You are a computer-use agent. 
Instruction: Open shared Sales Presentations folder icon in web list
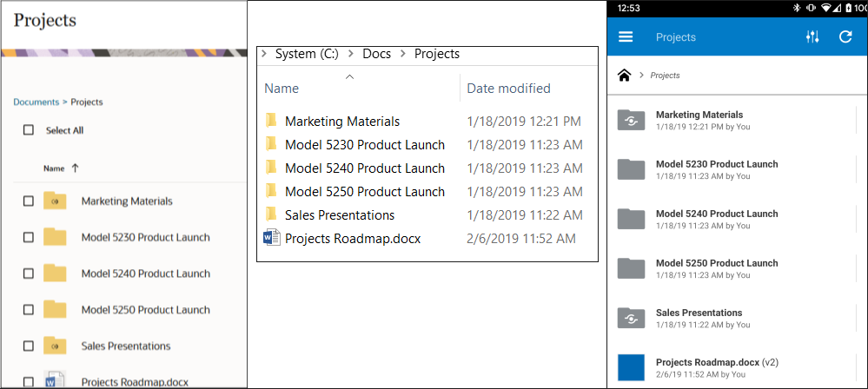(55, 346)
